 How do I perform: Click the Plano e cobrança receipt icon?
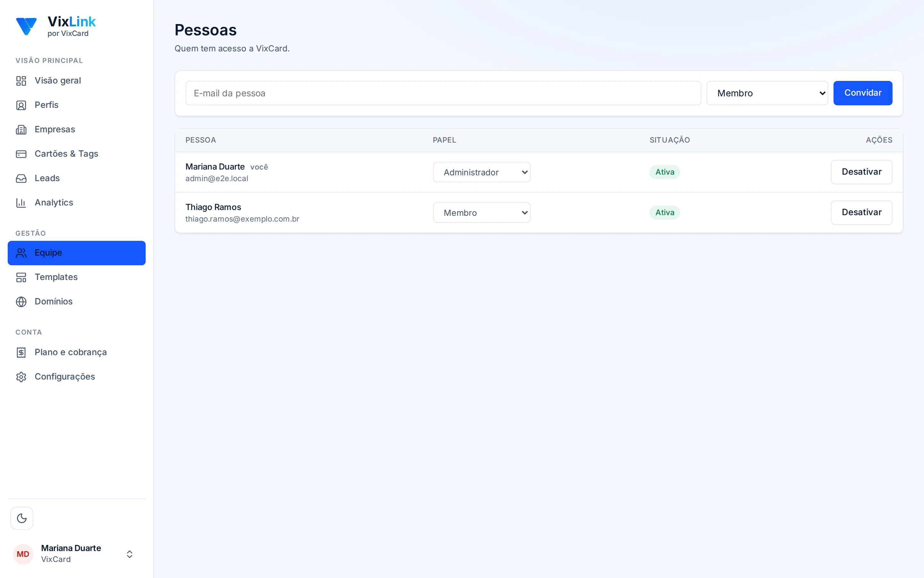(x=21, y=352)
